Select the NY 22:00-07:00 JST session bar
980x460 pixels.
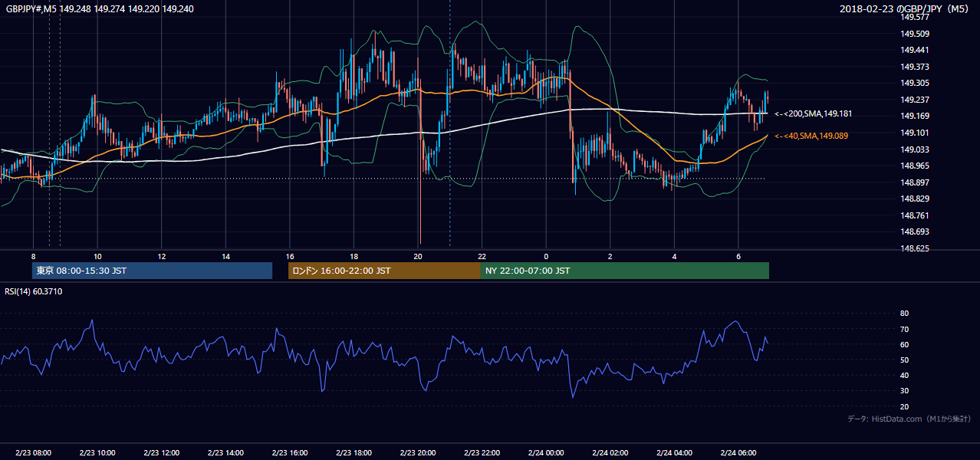point(625,271)
